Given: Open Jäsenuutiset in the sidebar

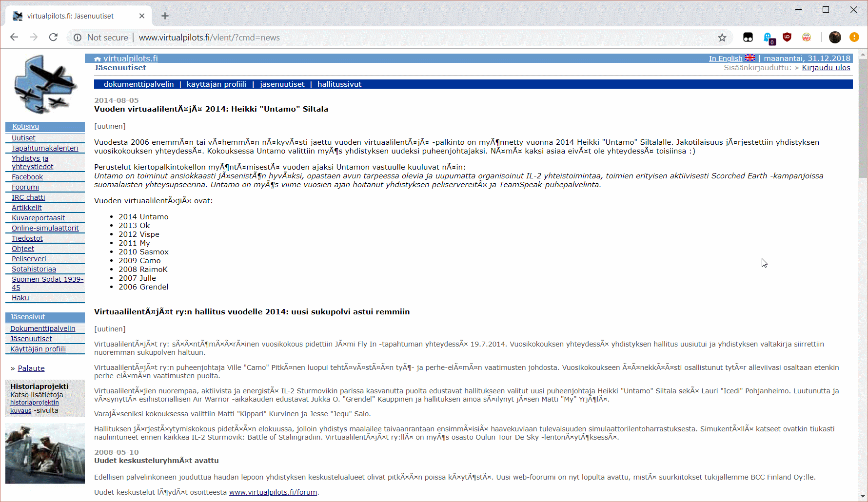Looking at the screenshot, I should pyautogui.click(x=31, y=339).
